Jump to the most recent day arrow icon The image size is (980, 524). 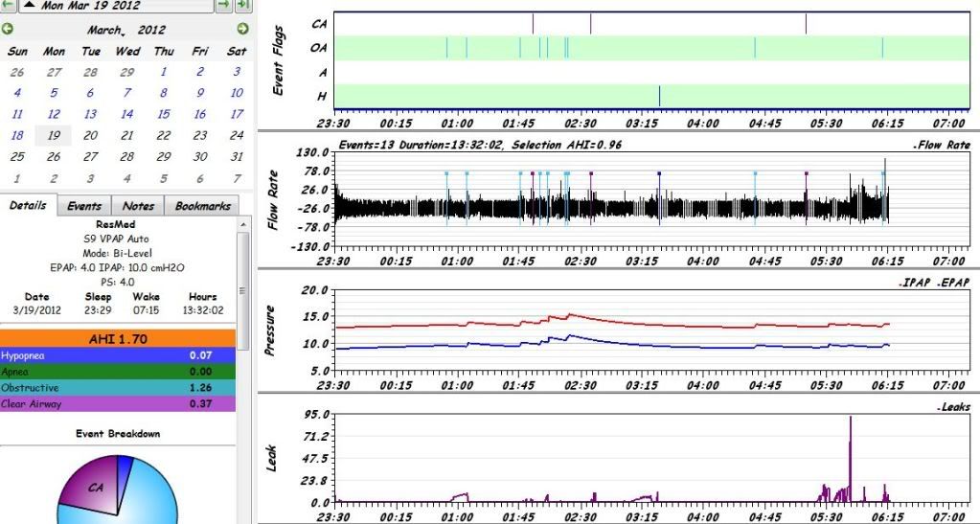243,5
